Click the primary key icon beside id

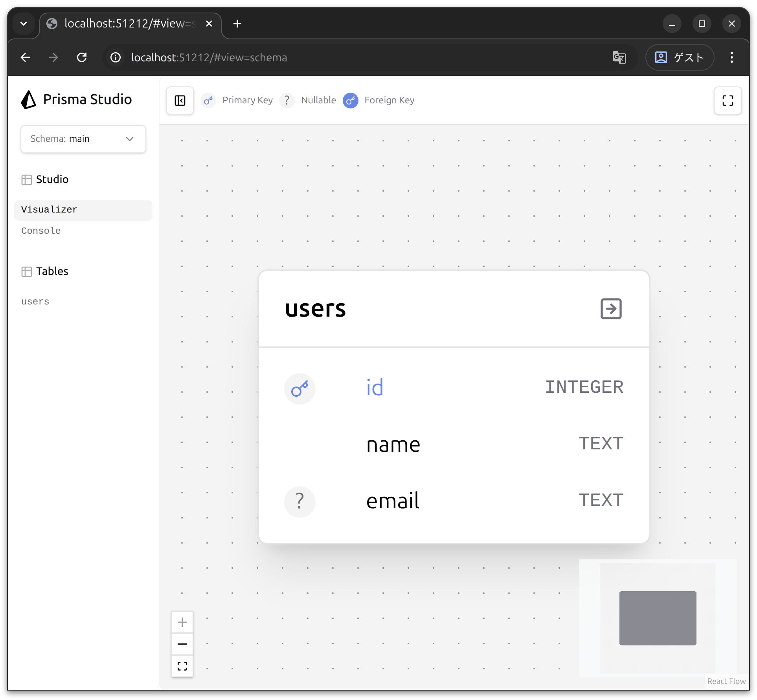299,388
